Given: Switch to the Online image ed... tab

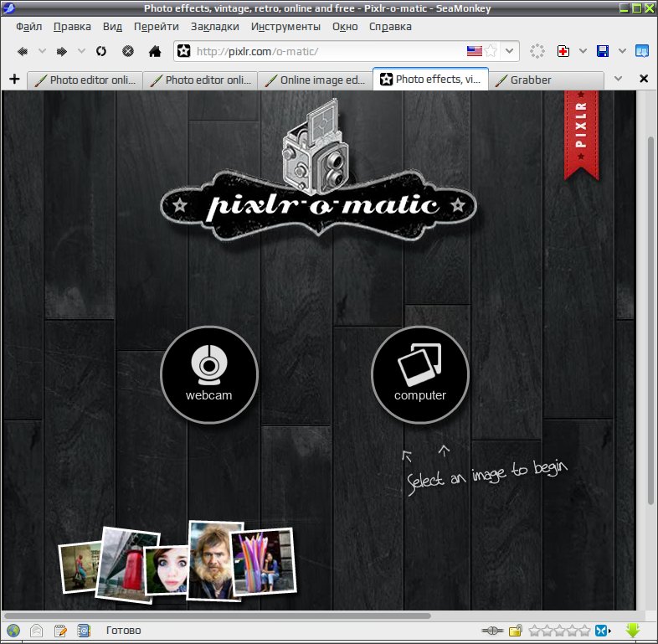Looking at the screenshot, I should (315, 80).
